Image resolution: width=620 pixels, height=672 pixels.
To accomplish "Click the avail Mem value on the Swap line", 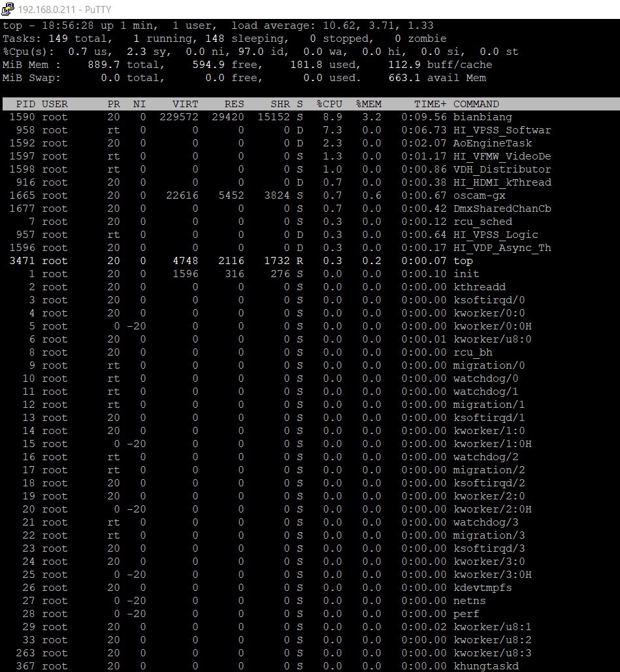I will tap(404, 78).
